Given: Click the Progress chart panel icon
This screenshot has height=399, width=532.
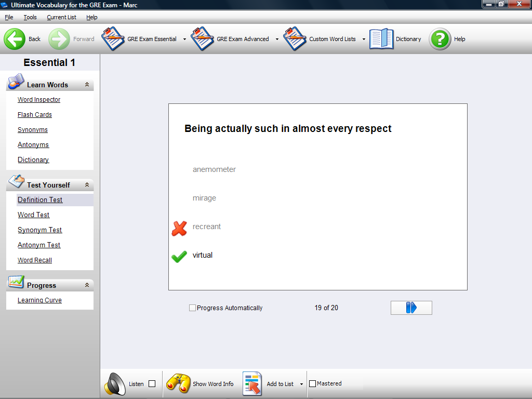Looking at the screenshot, I should [16, 282].
